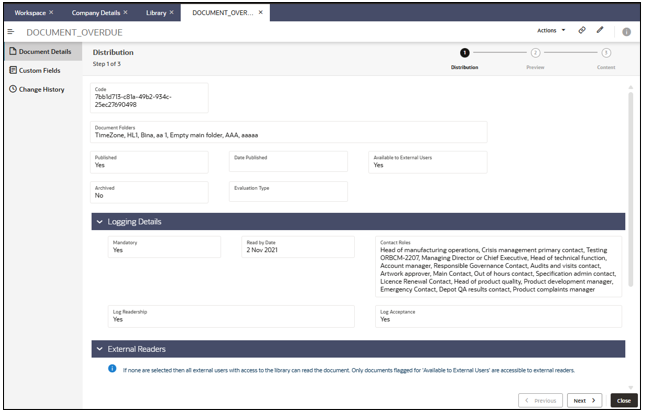Click the Mandatory field showing Yes
Screen dimensions: 645x413
(x=164, y=247)
